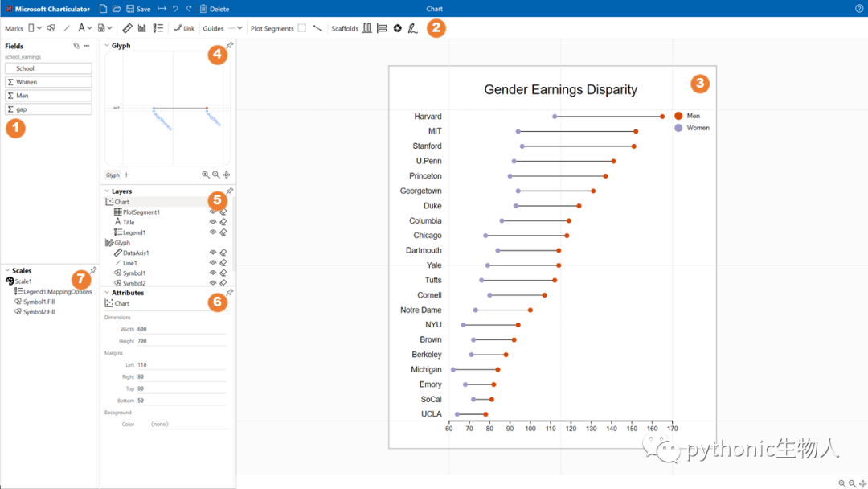Apply the vertical stack scaffold
The width and height of the screenshot is (868, 489).
click(x=382, y=28)
